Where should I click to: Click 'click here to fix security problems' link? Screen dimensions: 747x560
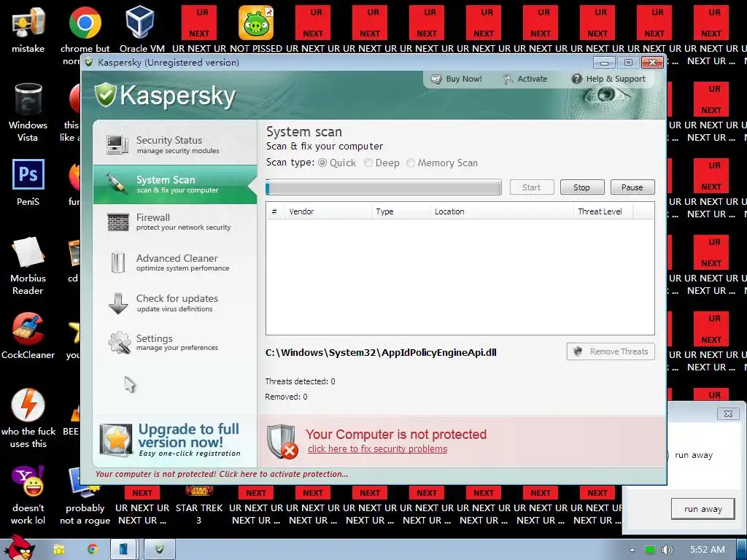pyautogui.click(x=377, y=448)
